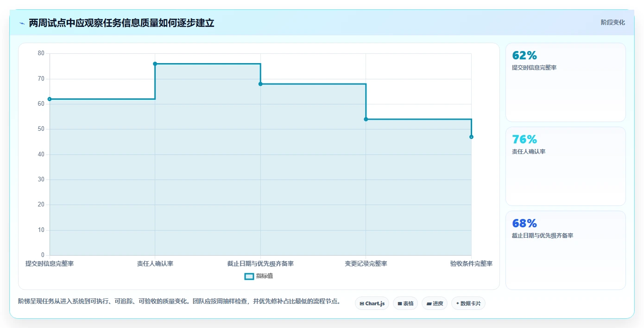The height and width of the screenshot is (328, 644).
Task: Click the 76% value card
Action: (565, 166)
